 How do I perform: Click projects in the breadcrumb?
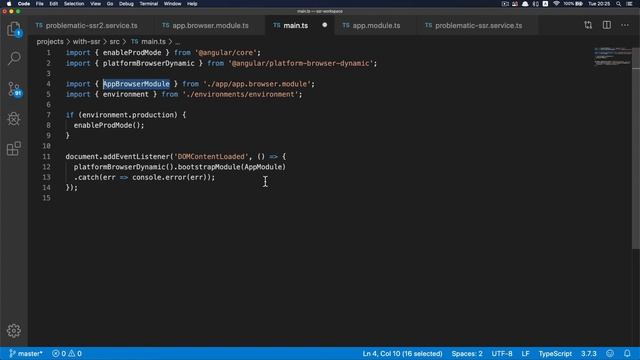tap(50, 42)
